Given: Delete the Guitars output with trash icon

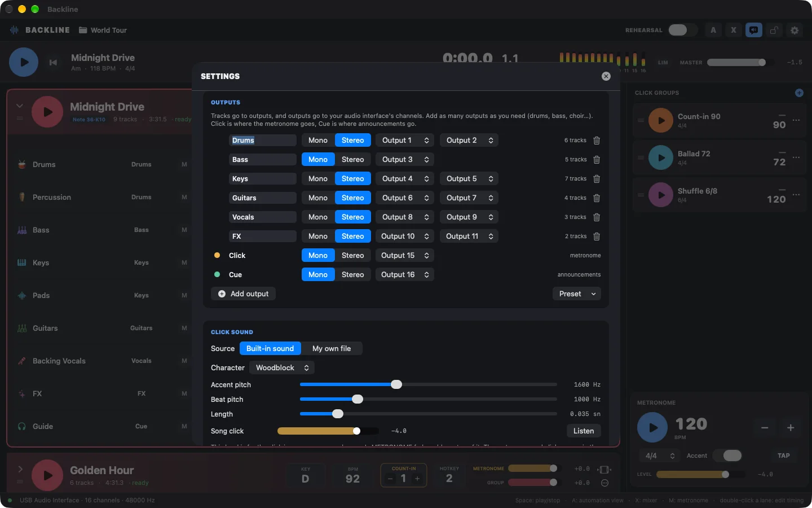Looking at the screenshot, I should click(597, 198).
